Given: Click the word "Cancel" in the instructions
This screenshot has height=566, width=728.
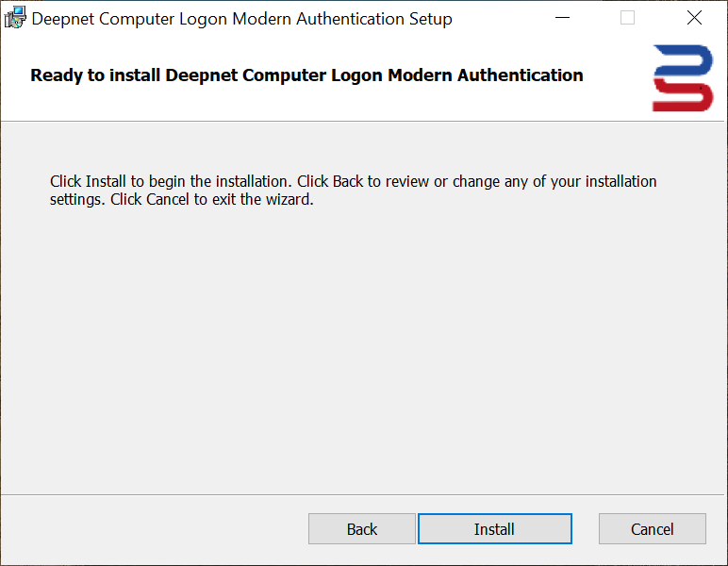Looking at the screenshot, I should [x=168, y=200].
